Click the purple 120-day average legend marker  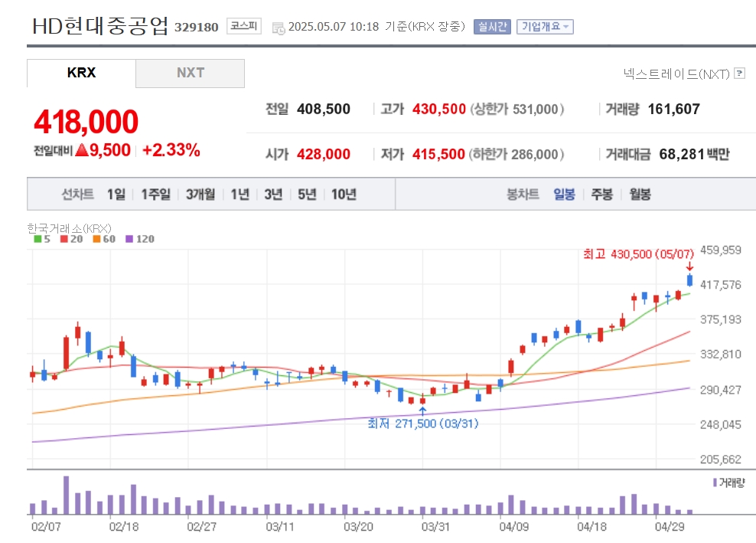(x=129, y=239)
